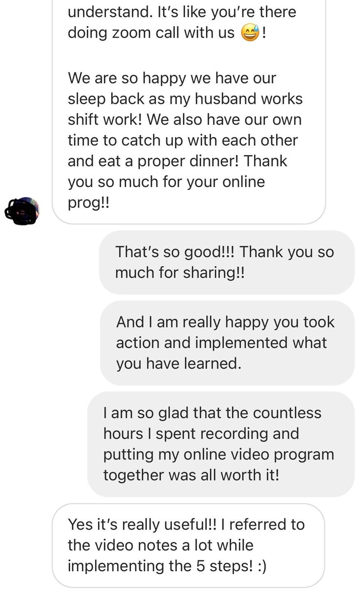Tap the "We are so happy" paragraph
Screen dimensions: 364x591
pyautogui.click(x=185, y=140)
